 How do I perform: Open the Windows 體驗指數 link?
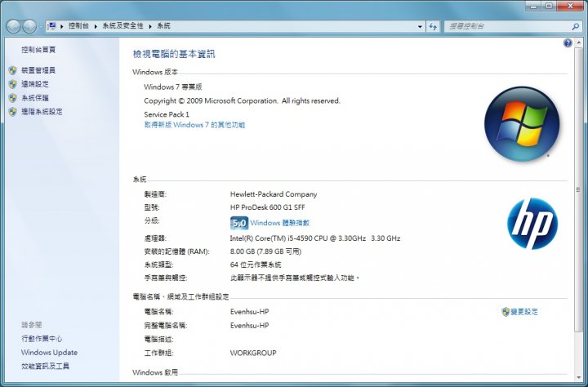pos(280,223)
